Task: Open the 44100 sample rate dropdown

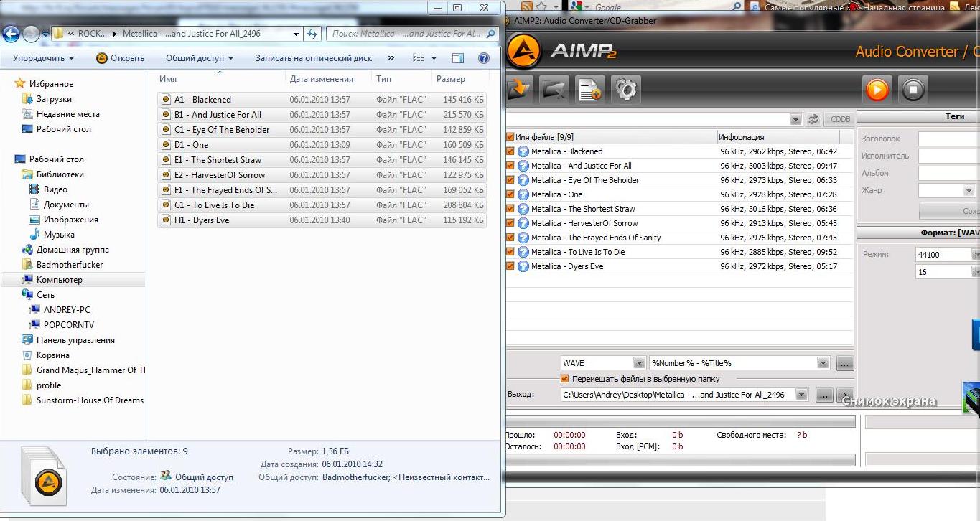Action: point(975,255)
